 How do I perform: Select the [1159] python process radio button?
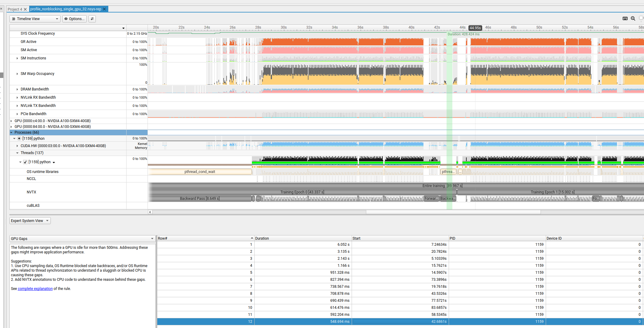(19, 139)
